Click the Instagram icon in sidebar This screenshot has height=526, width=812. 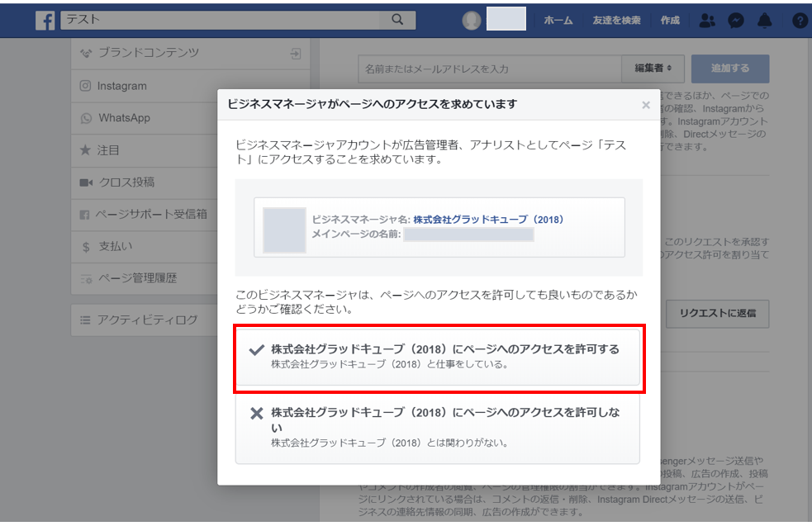pyautogui.click(x=85, y=86)
